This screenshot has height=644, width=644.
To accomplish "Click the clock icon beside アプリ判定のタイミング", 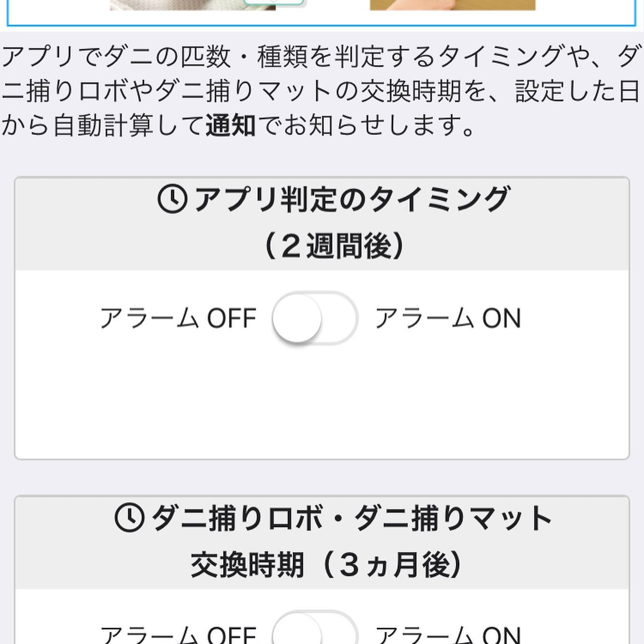I will click(x=172, y=199).
